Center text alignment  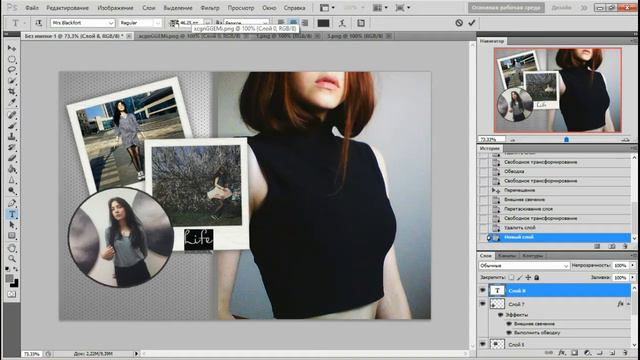click(293, 23)
